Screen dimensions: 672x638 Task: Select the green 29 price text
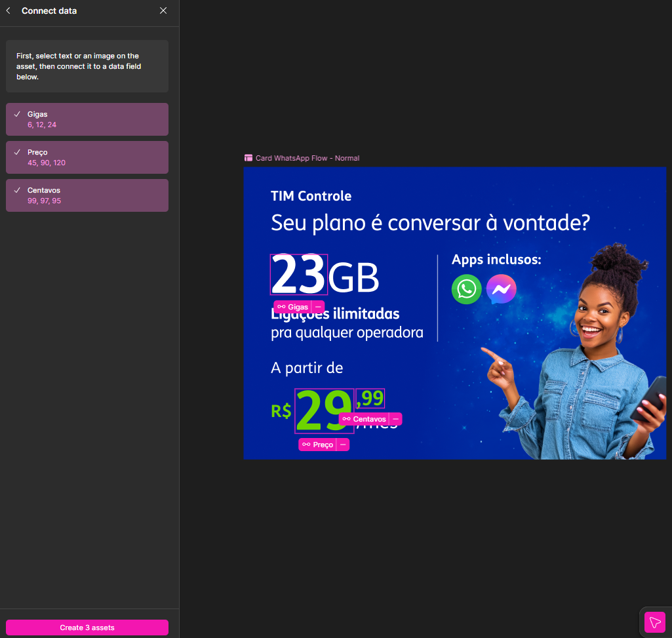325,410
